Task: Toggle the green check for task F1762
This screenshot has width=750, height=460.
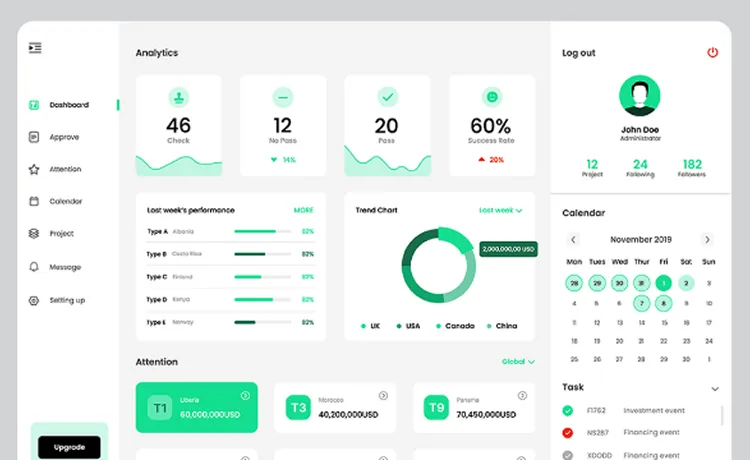Action: pyautogui.click(x=568, y=410)
